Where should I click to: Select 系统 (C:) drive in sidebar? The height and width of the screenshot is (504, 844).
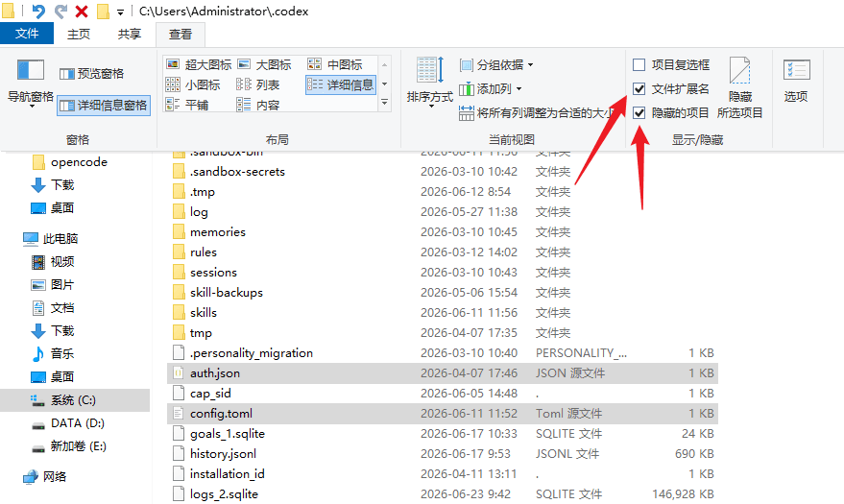(x=73, y=400)
